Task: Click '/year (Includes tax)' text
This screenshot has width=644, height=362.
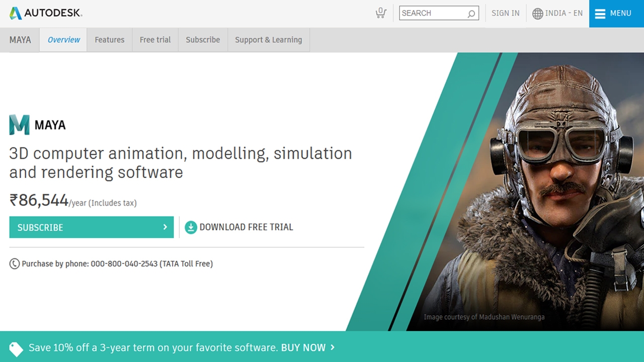Action: (x=103, y=203)
